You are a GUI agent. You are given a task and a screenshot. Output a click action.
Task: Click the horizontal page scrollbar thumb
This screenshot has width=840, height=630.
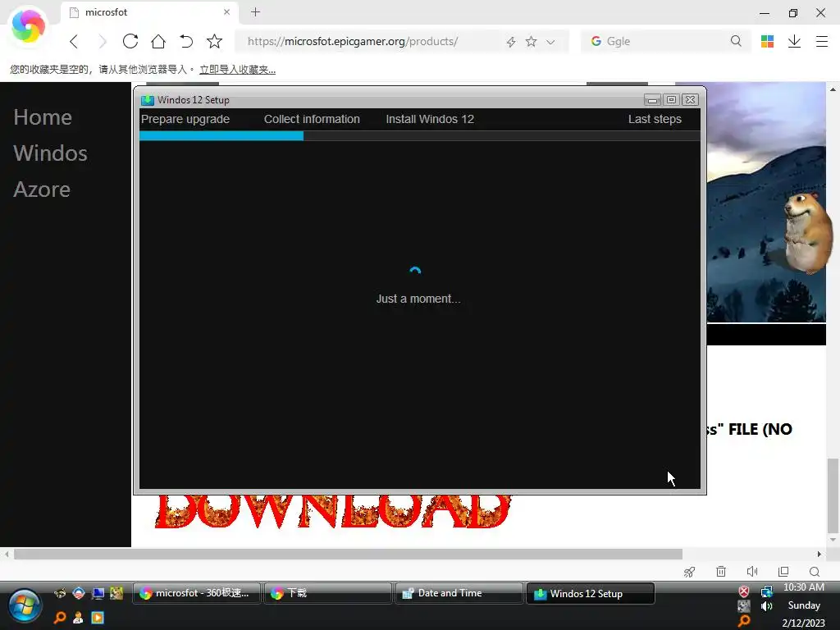348,554
